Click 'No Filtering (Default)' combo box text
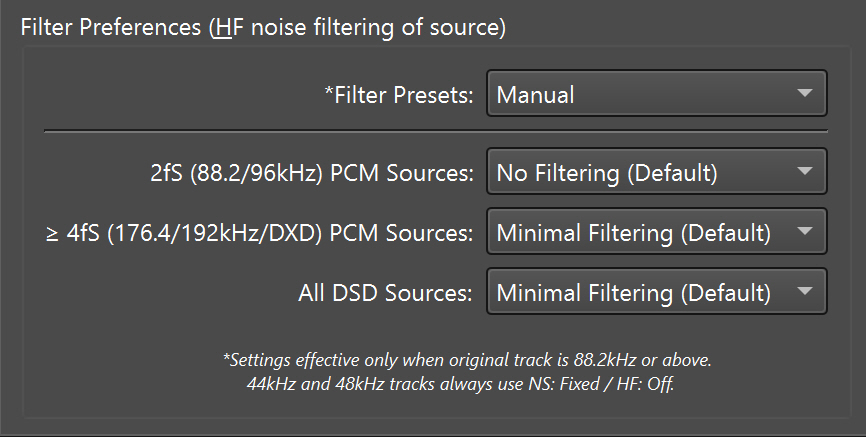 [x=607, y=173]
